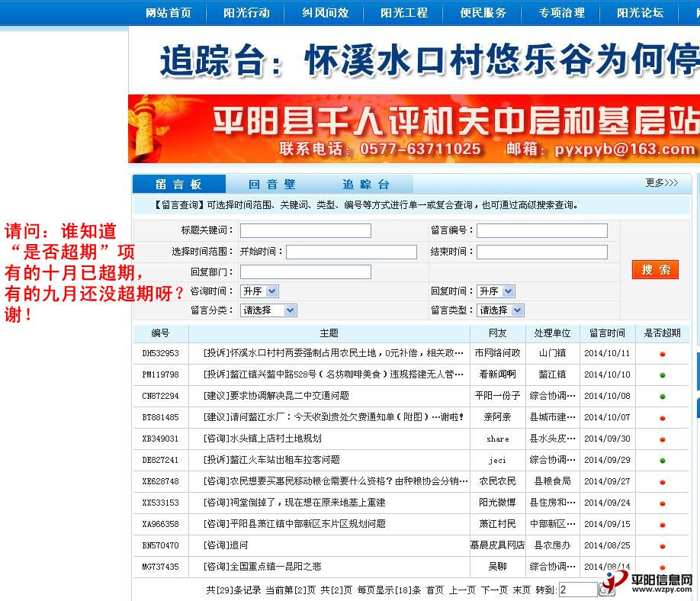Click the 县粮食局 handling unit cell
Image resolution: width=700 pixels, height=601 pixels.
click(552, 481)
